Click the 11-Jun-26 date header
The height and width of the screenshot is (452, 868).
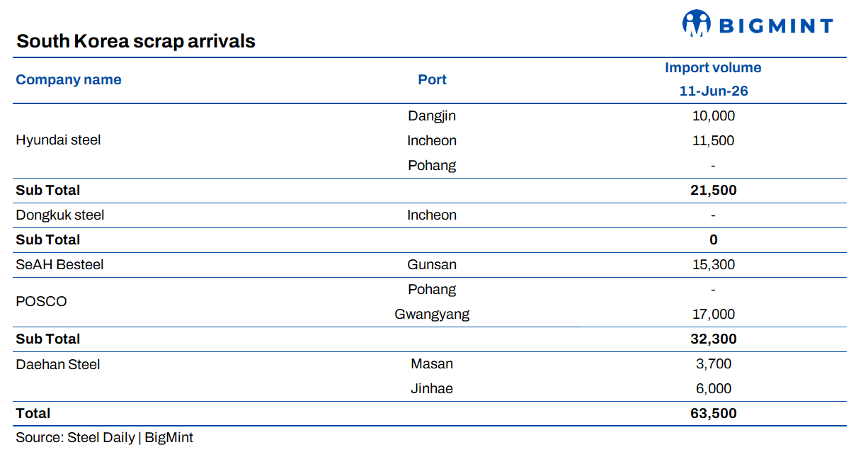click(714, 91)
